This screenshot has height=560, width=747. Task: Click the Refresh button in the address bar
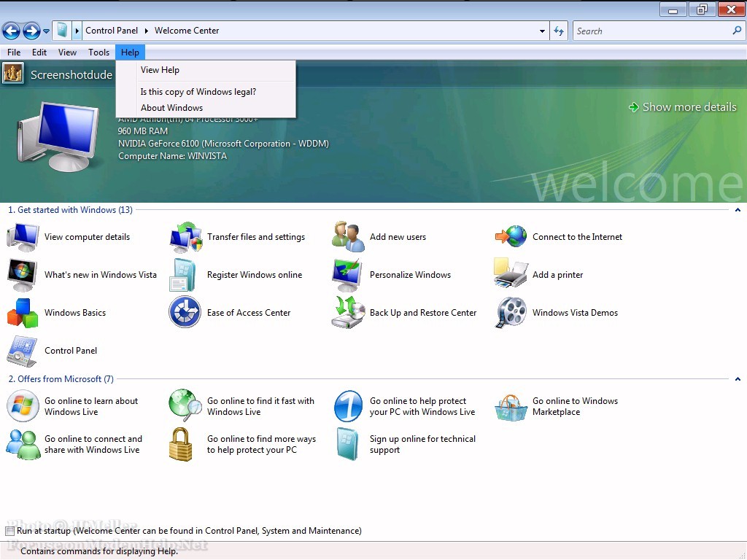pos(559,31)
